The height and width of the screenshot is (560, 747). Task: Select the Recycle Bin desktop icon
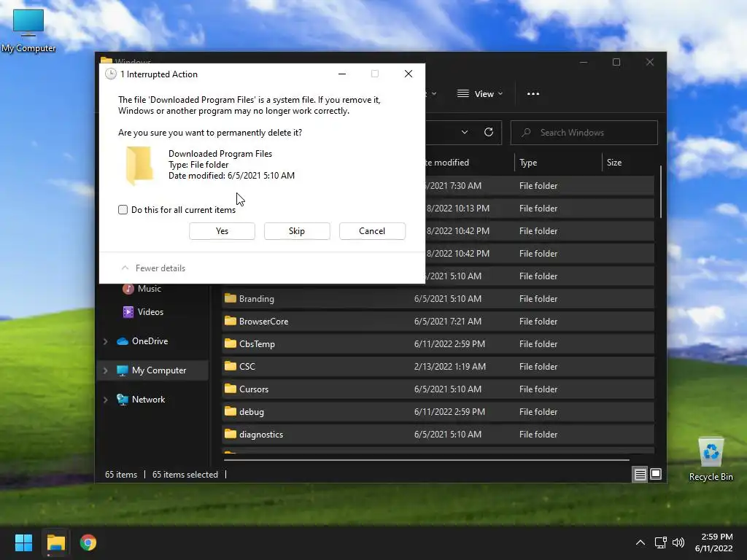coord(711,459)
